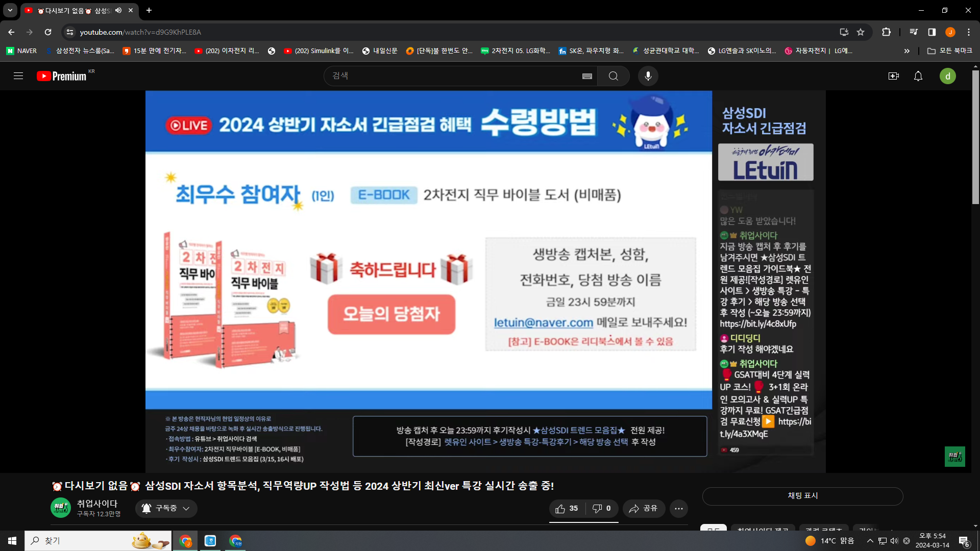Open the tab search dropdown arrow
Screen dimensions: 980x551
(x=10, y=10)
